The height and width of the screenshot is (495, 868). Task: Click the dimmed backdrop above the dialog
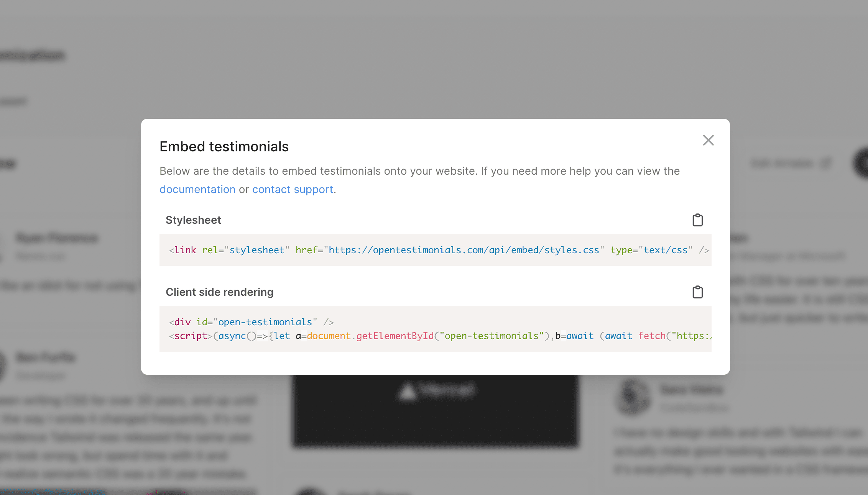point(435,57)
